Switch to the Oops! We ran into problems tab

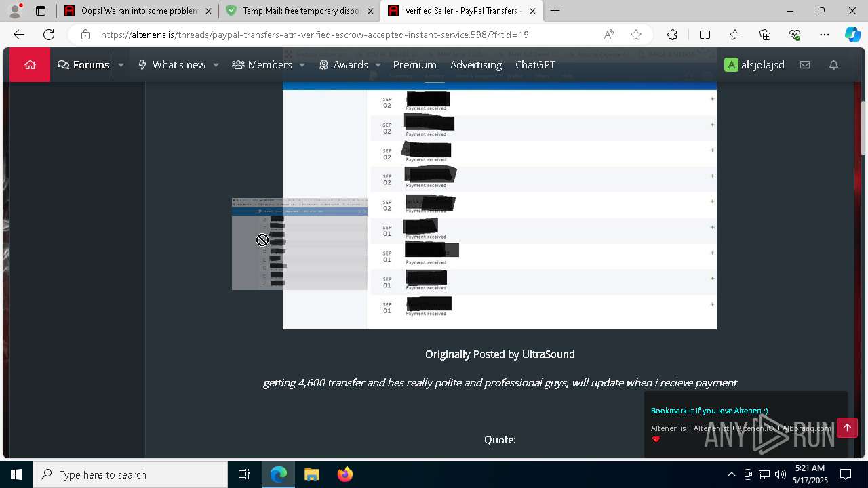[x=137, y=11]
